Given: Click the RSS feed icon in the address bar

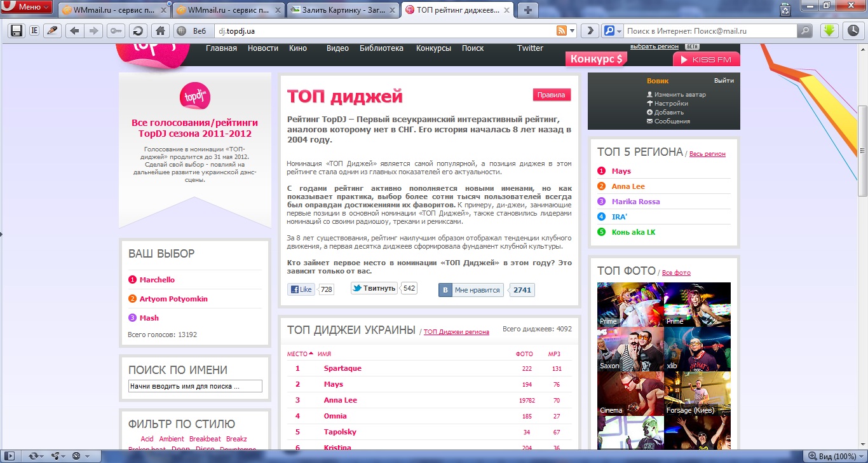Looking at the screenshot, I should [x=562, y=31].
